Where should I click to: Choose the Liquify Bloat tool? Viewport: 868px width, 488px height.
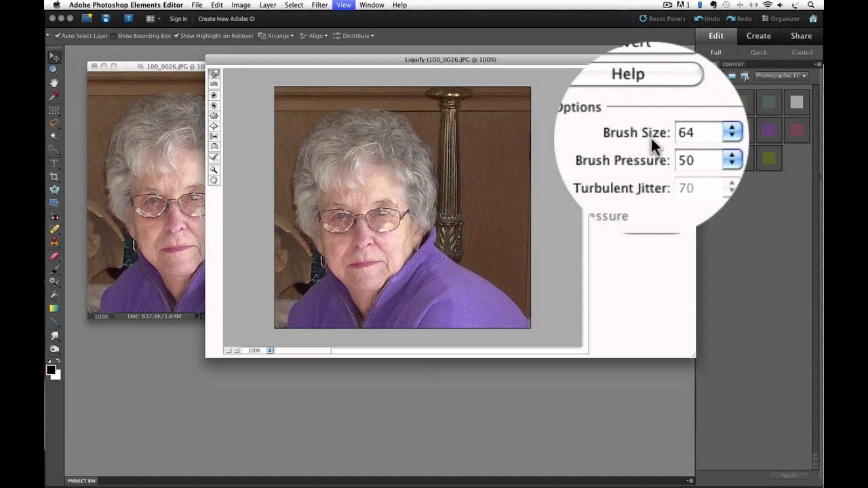click(x=214, y=126)
